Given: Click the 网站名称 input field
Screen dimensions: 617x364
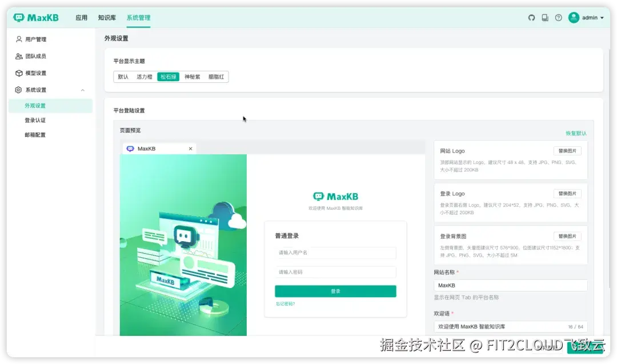Looking at the screenshot, I should click(x=511, y=285).
